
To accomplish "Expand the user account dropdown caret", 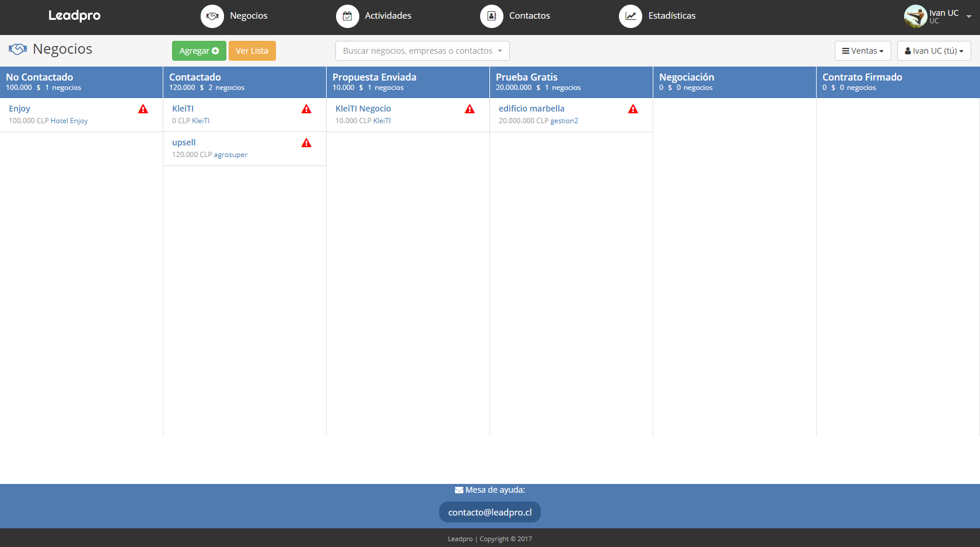I will [969, 16].
